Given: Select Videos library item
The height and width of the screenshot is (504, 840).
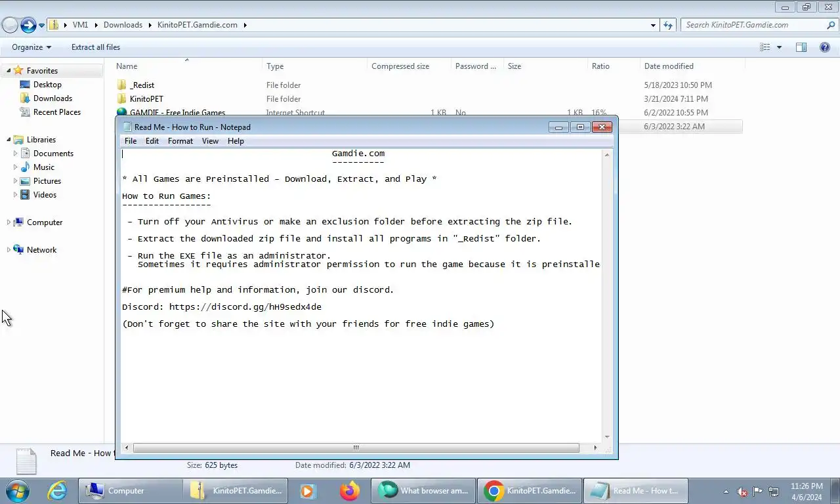Looking at the screenshot, I should coord(45,195).
